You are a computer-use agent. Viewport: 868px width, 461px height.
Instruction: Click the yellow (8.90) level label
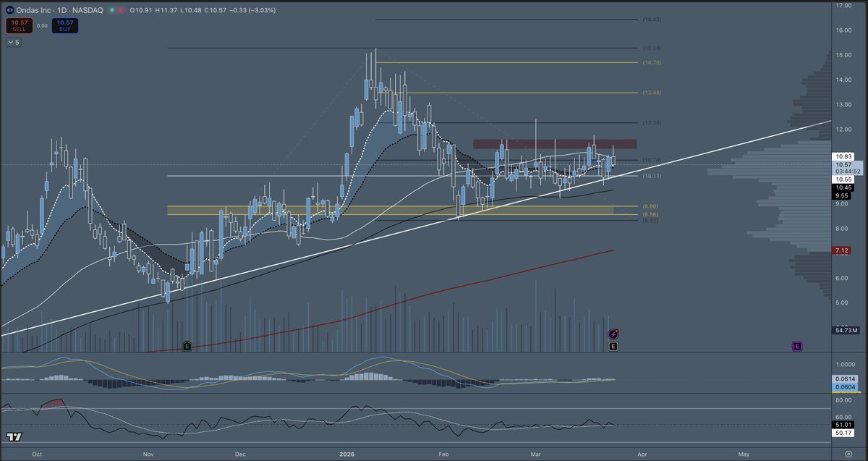(x=652, y=206)
